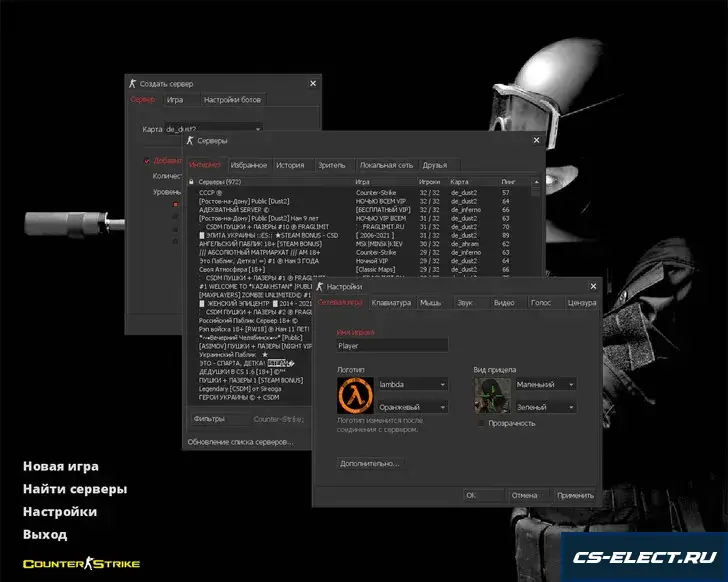Screen dimensions: 728x582
Task: Select the АБСОЛЮТНЫЙ МАТРИАРХАТ server row
Action: click(x=360, y=252)
